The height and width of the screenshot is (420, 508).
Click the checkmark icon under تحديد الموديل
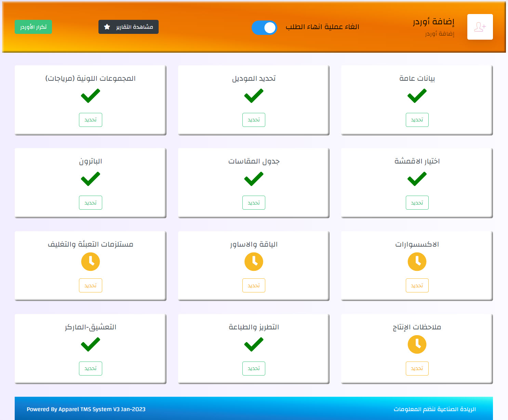coord(254,96)
